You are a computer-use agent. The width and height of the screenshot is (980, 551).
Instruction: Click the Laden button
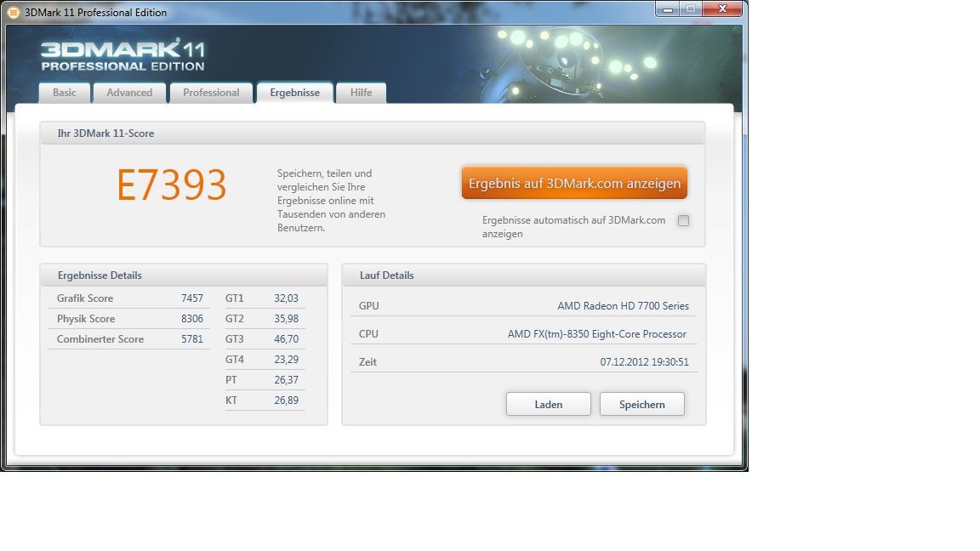548,404
